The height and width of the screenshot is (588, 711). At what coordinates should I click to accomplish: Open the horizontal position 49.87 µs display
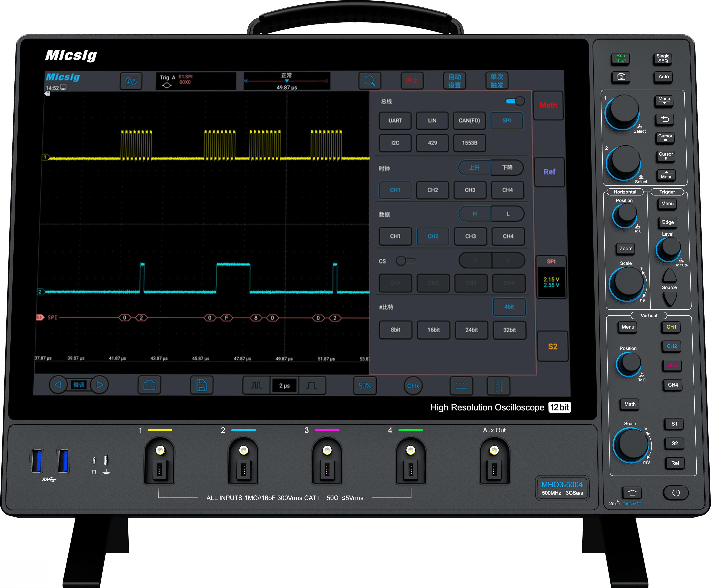click(x=286, y=81)
